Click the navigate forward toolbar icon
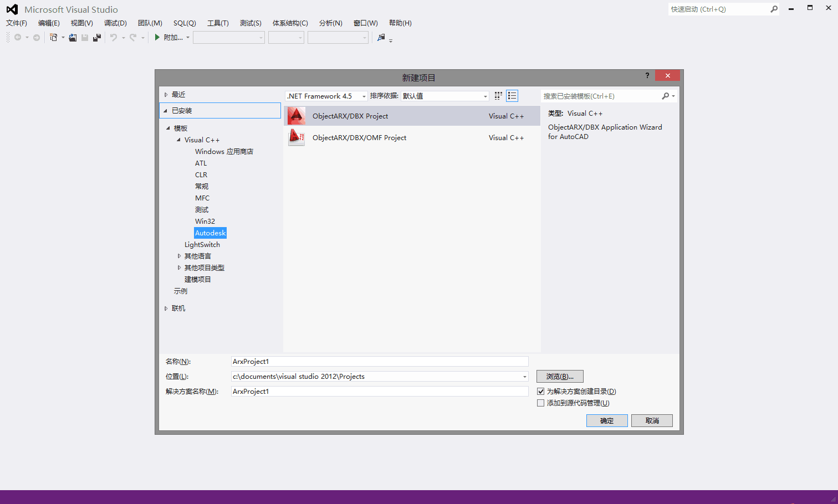Screen dimensions: 838x504 click(x=37, y=37)
